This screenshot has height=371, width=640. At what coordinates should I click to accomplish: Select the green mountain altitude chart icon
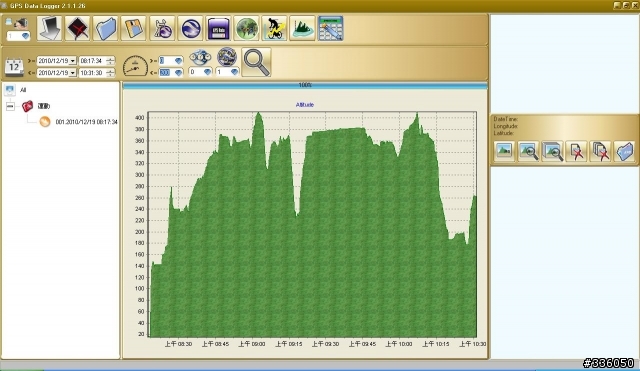click(x=302, y=29)
